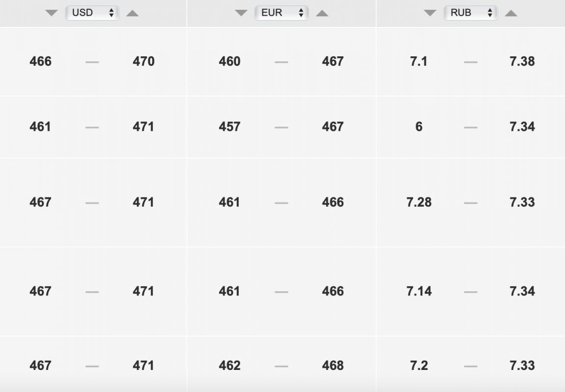Sort RUB column ascending with up arrow
565x392 pixels.
tap(511, 13)
